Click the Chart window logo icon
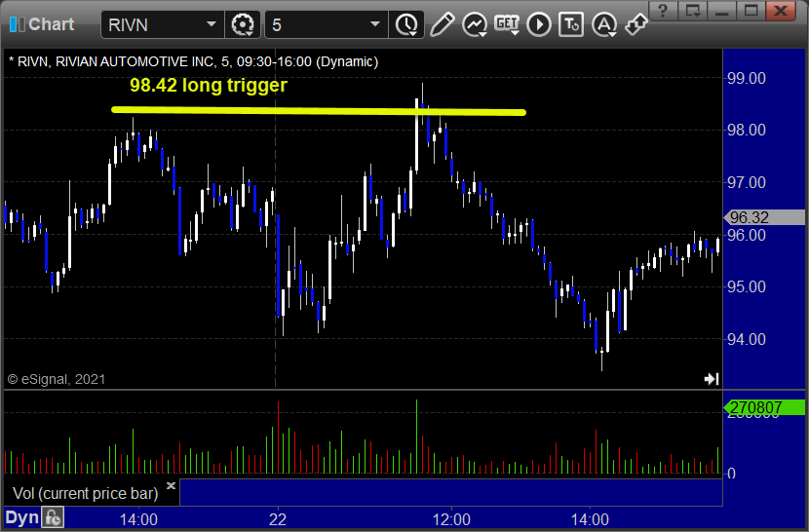Image resolution: width=809 pixels, height=532 pixels. coord(17,24)
